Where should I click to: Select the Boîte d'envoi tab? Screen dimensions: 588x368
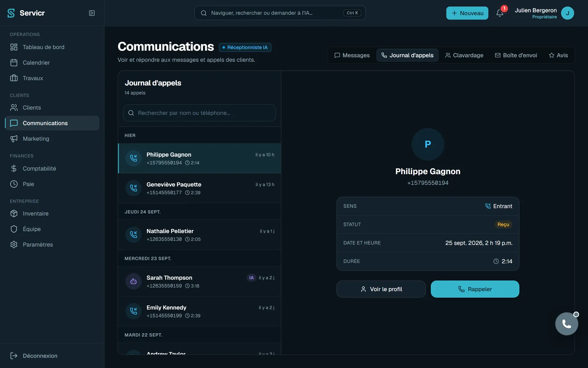coord(516,55)
